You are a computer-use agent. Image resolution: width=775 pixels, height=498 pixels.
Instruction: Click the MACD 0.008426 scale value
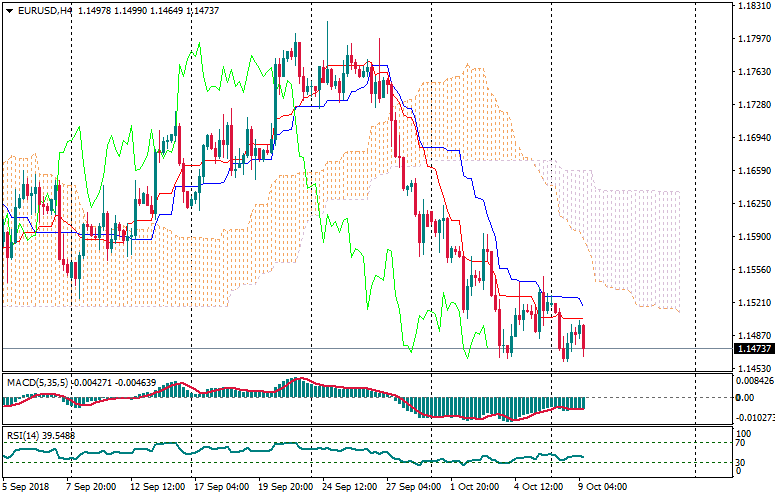click(x=754, y=380)
